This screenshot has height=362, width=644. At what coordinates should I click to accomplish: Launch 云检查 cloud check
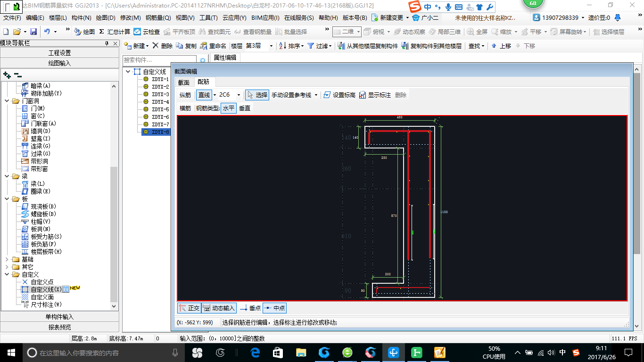point(147,32)
